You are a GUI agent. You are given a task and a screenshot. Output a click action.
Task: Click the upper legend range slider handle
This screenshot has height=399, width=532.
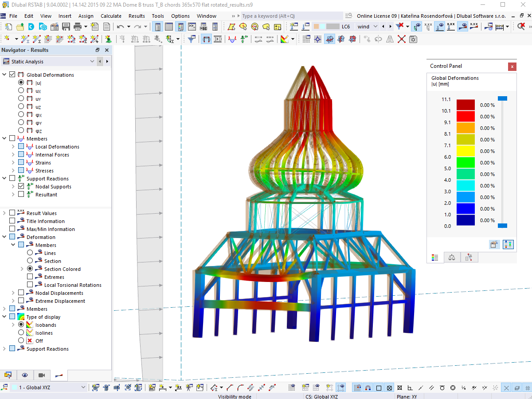[x=502, y=98]
